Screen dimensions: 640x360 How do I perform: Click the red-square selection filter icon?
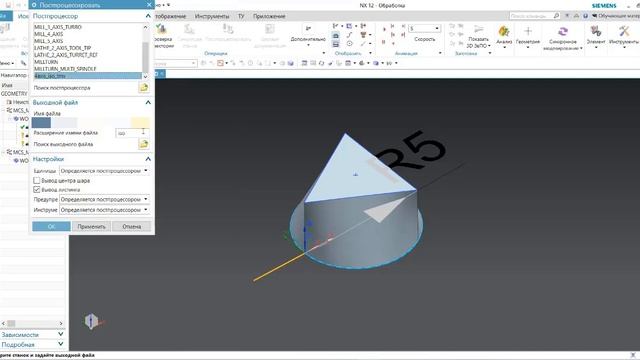220,63
